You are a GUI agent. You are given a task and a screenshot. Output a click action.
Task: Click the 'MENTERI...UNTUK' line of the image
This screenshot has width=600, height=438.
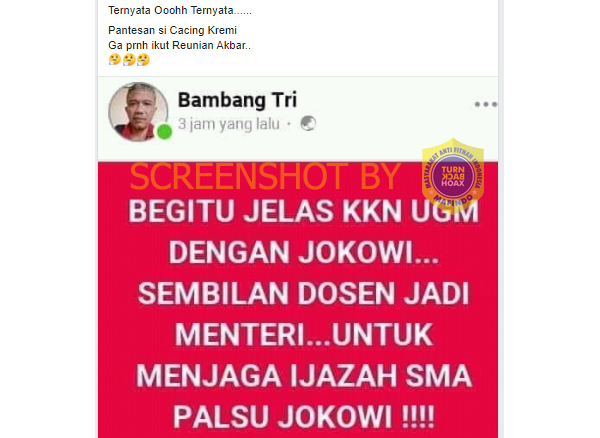tap(304, 335)
